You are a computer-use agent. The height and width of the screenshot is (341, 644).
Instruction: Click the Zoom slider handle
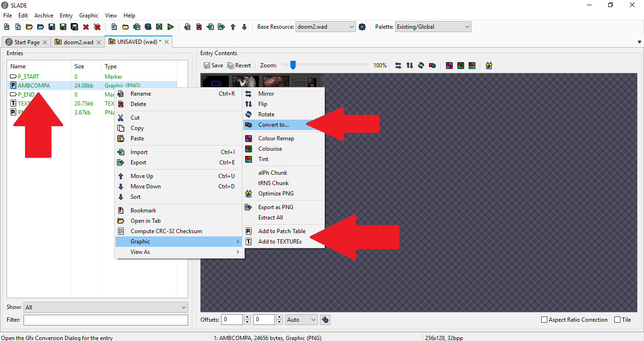pyautogui.click(x=293, y=65)
